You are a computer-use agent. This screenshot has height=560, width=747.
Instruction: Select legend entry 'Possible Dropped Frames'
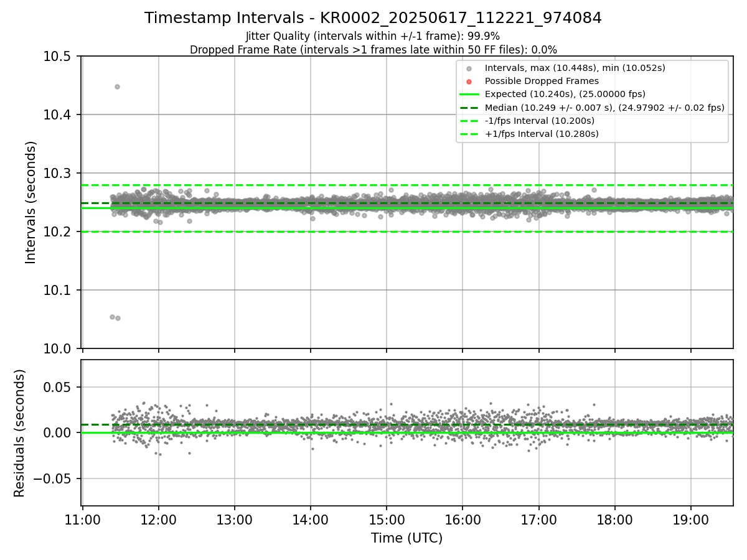(542, 81)
